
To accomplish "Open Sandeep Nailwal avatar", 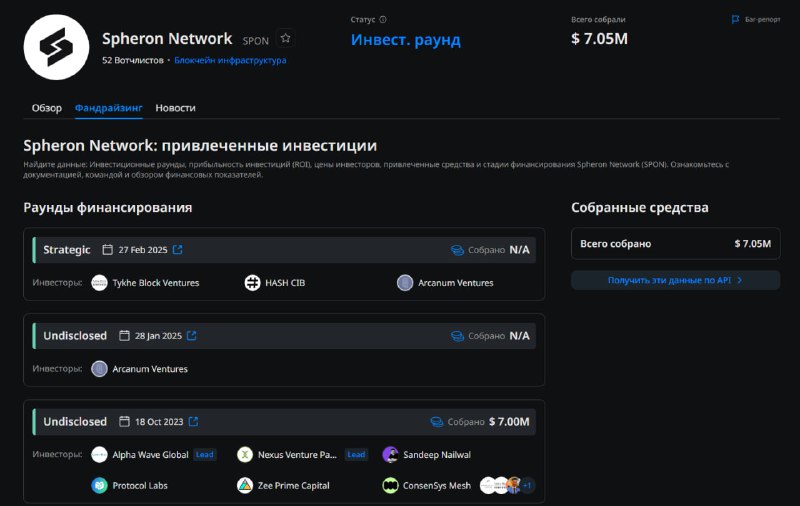I will click(x=390, y=454).
